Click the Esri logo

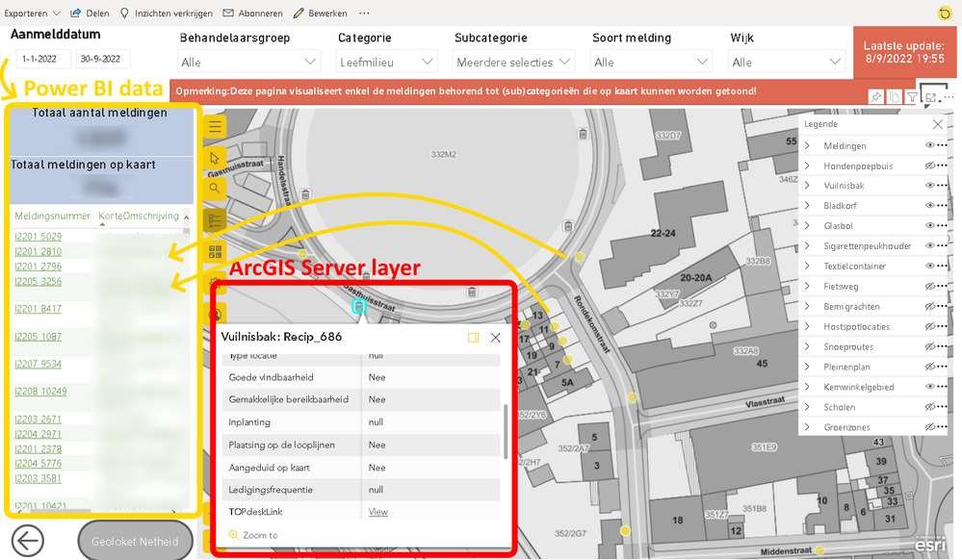point(930,543)
